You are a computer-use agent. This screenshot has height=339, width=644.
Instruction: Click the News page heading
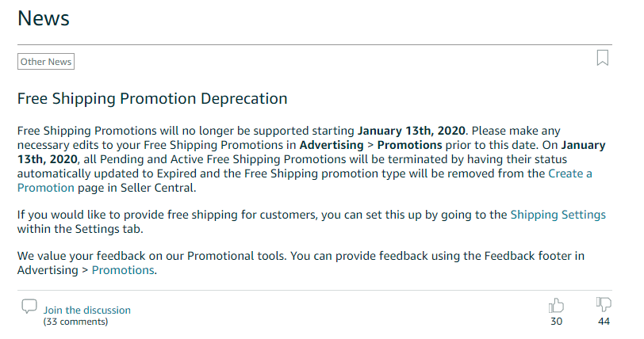[44, 18]
